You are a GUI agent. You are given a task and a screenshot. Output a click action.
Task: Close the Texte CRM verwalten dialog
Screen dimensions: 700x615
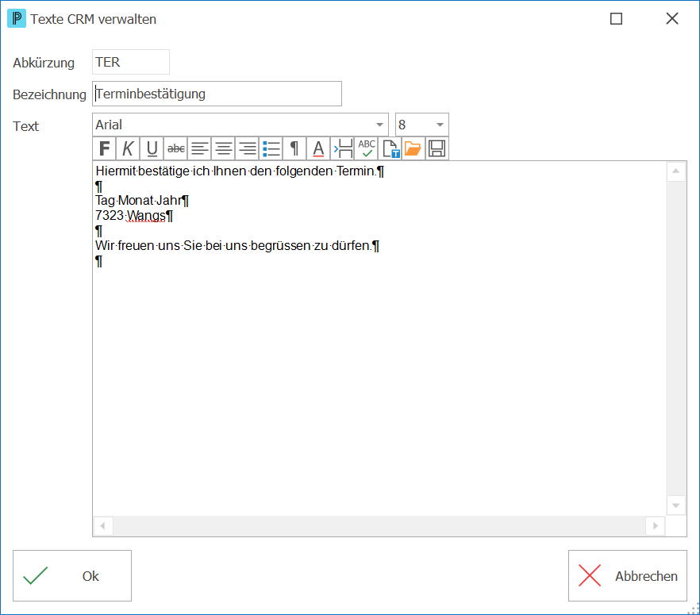click(x=672, y=19)
